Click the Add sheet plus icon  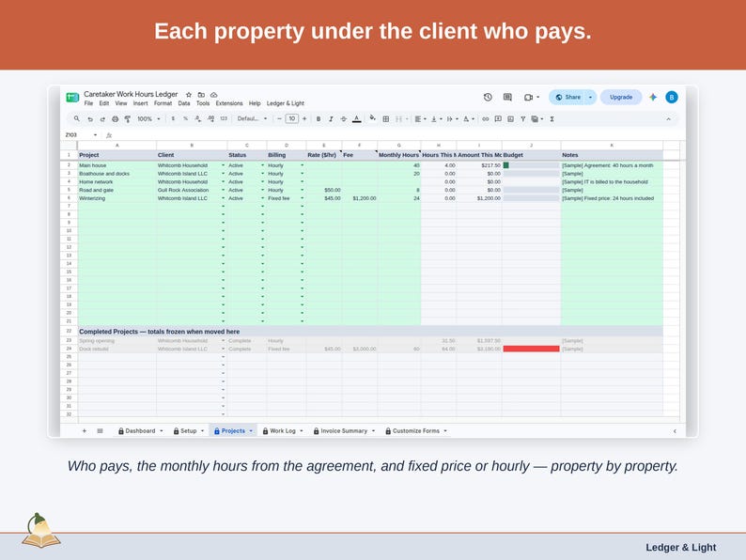point(85,431)
